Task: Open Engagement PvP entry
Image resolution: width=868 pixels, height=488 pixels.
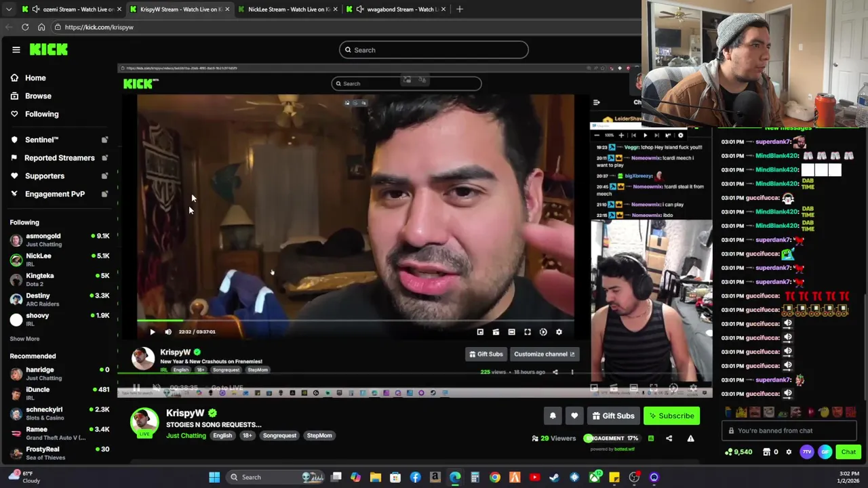Action: pyautogui.click(x=54, y=194)
